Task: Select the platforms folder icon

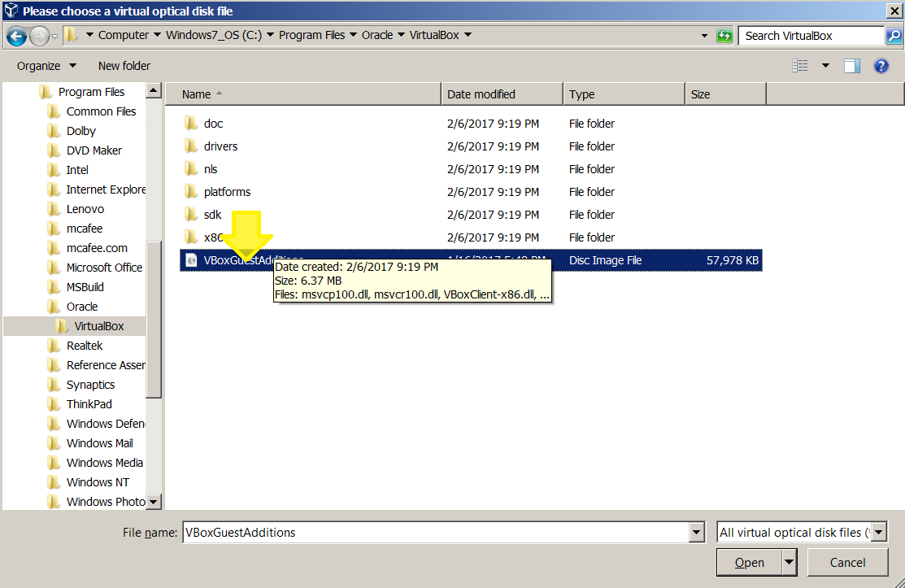Action: [x=190, y=192]
